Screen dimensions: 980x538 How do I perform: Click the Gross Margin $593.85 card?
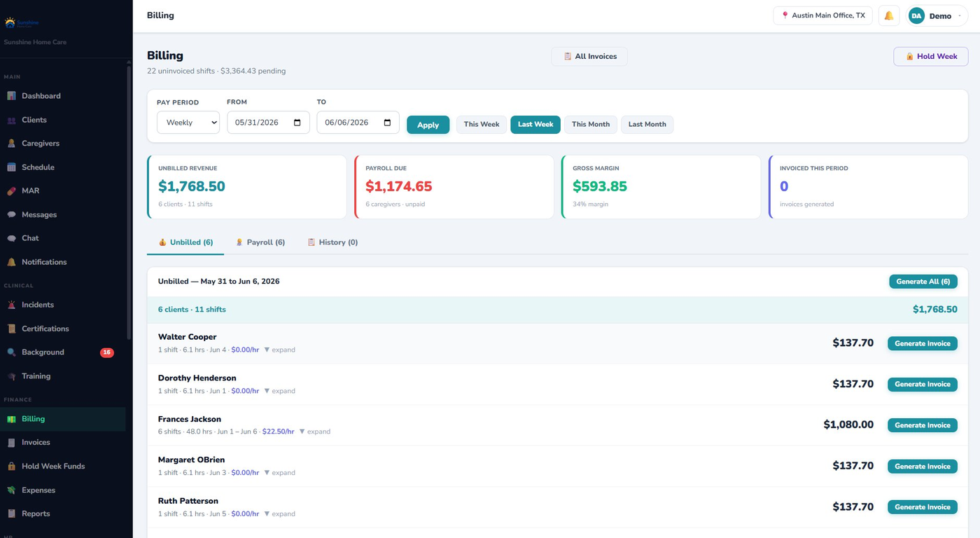[661, 187]
